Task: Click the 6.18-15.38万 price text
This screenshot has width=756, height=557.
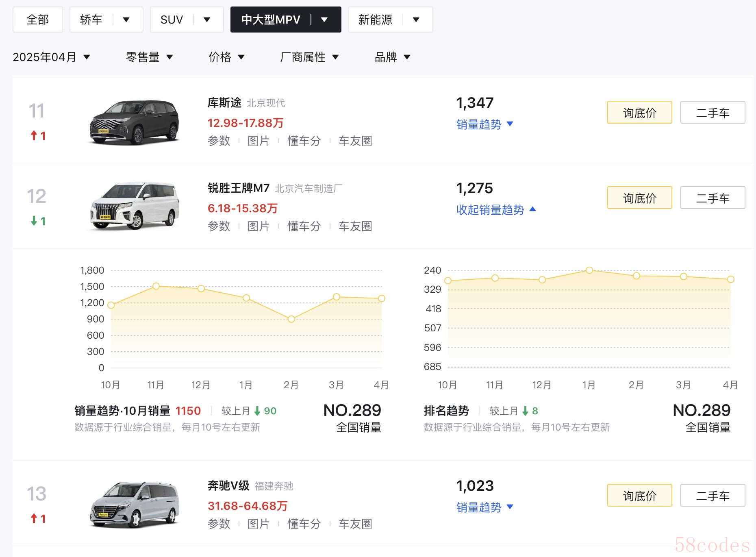Action: [243, 208]
